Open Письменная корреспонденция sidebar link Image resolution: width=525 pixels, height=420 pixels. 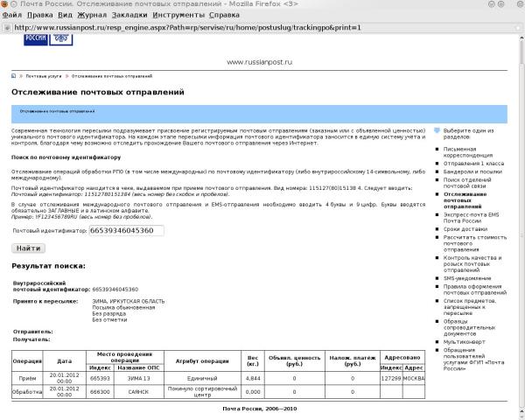pos(468,152)
